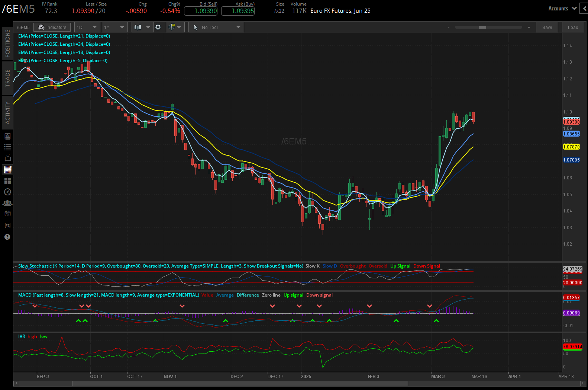Click the 1.07095 dark blue axis label

click(571, 160)
